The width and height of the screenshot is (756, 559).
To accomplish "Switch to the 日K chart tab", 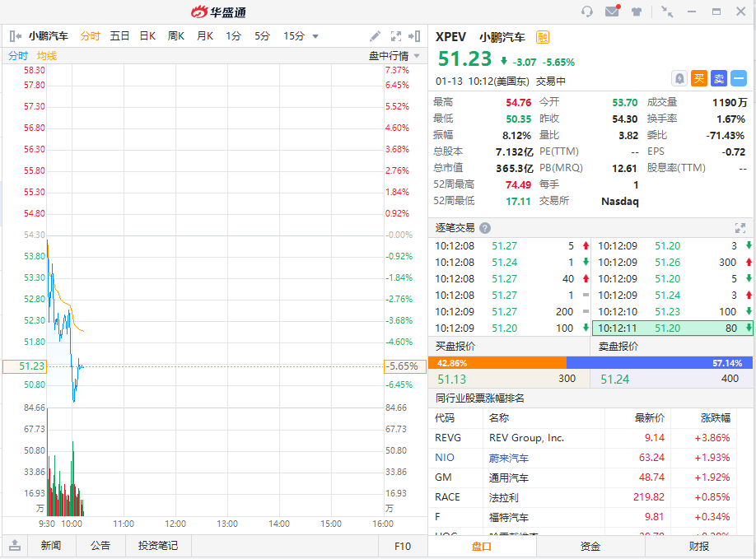I will 147,36.
